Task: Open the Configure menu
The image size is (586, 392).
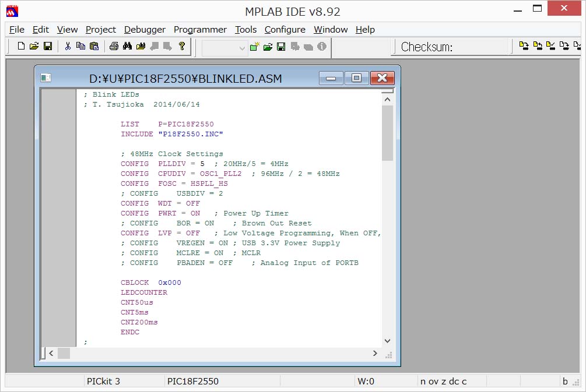Action: click(285, 30)
